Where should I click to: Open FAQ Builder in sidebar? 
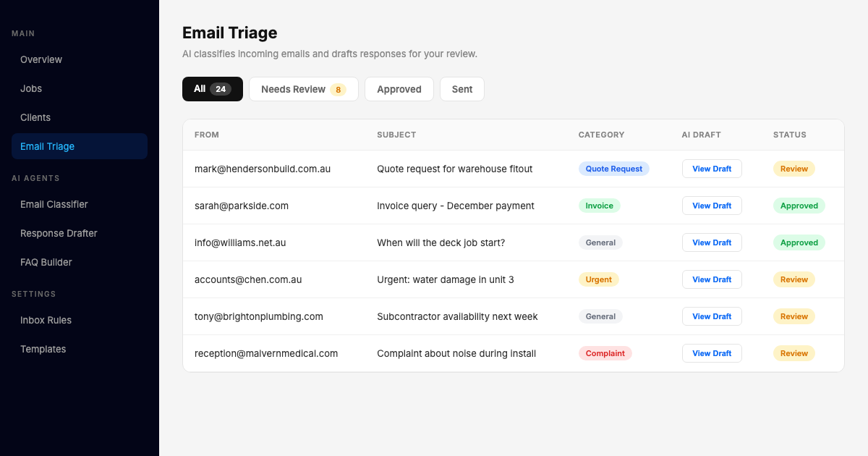click(46, 262)
